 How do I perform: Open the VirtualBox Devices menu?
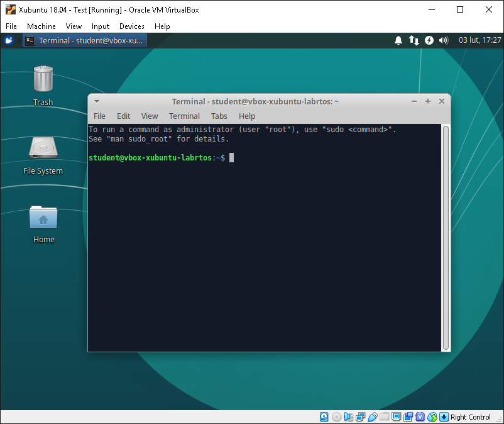tap(132, 26)
